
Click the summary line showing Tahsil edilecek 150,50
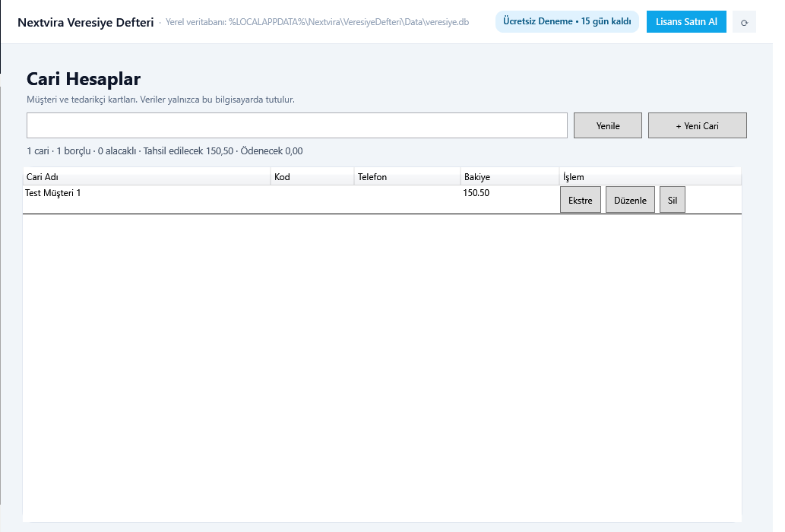click(x=165, y=151)
